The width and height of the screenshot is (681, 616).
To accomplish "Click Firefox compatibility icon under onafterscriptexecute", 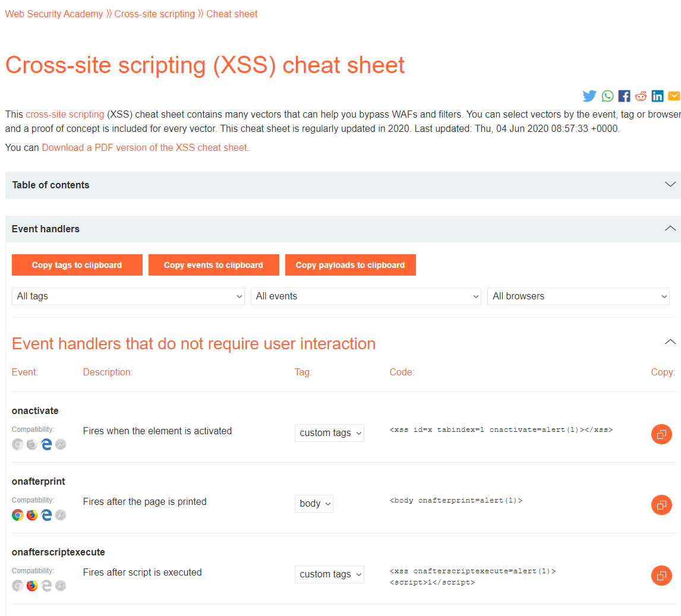I will (32, 586).
